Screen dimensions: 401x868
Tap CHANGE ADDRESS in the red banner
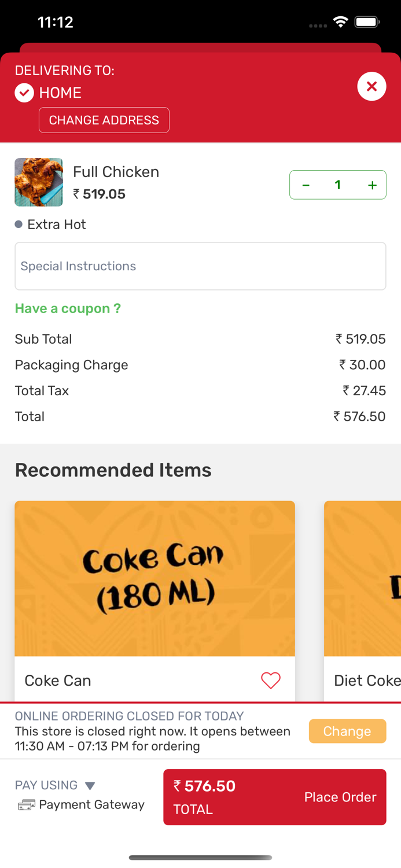coord(104,120)
